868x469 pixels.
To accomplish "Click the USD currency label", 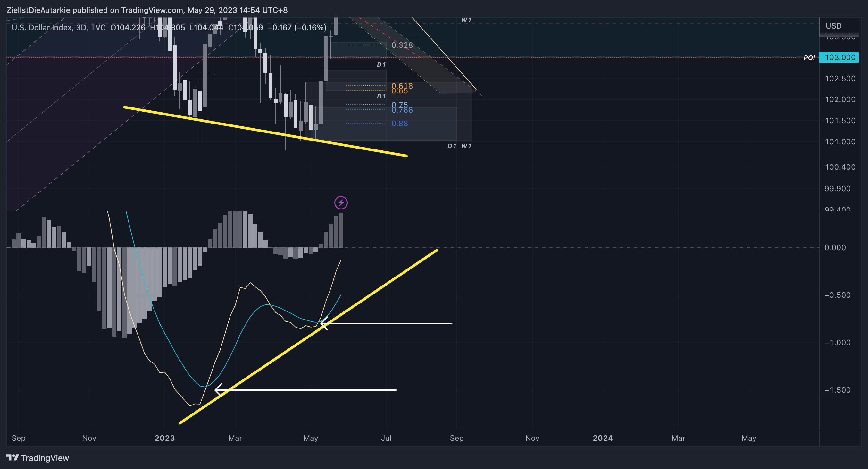I will (x=833, y=26).
